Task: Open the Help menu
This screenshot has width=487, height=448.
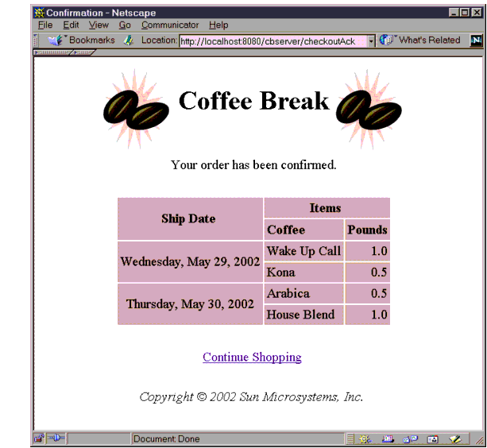Action: click(x=218, y=25)
